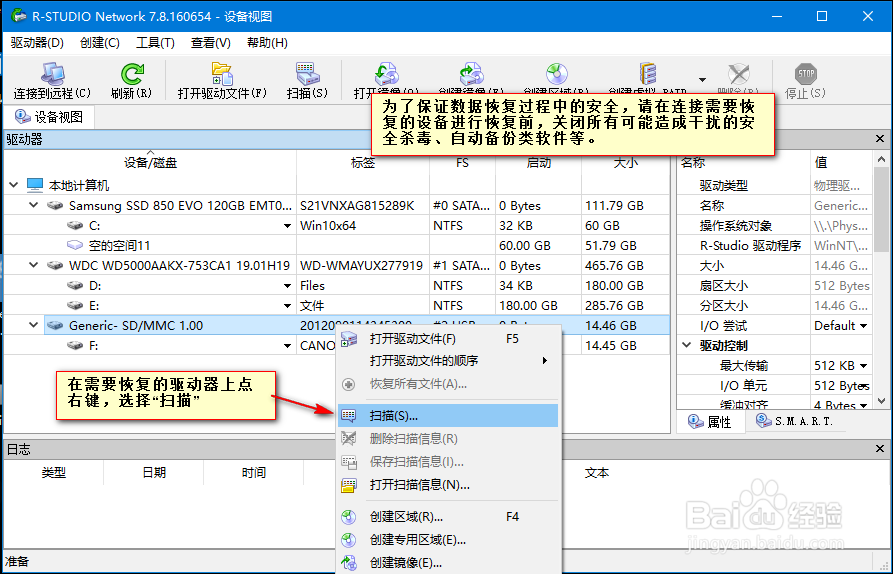Click the Stop sign toolbar icon
This screenshot has height=574, width=893.
pyautogui.click(x=805, y=73)
